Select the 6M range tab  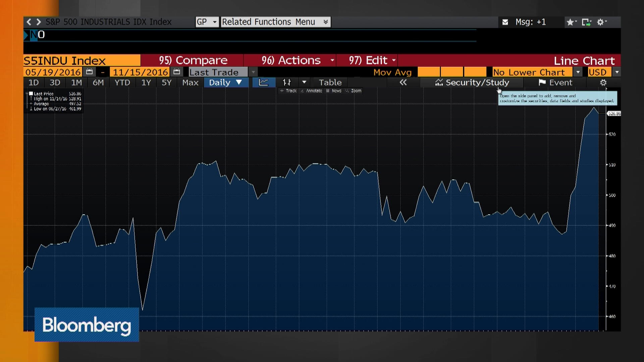click(x=98, y=82)
